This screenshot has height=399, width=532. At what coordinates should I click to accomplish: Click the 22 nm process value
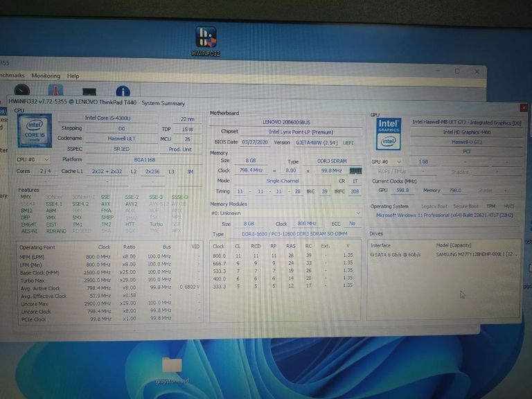(188, 119)
